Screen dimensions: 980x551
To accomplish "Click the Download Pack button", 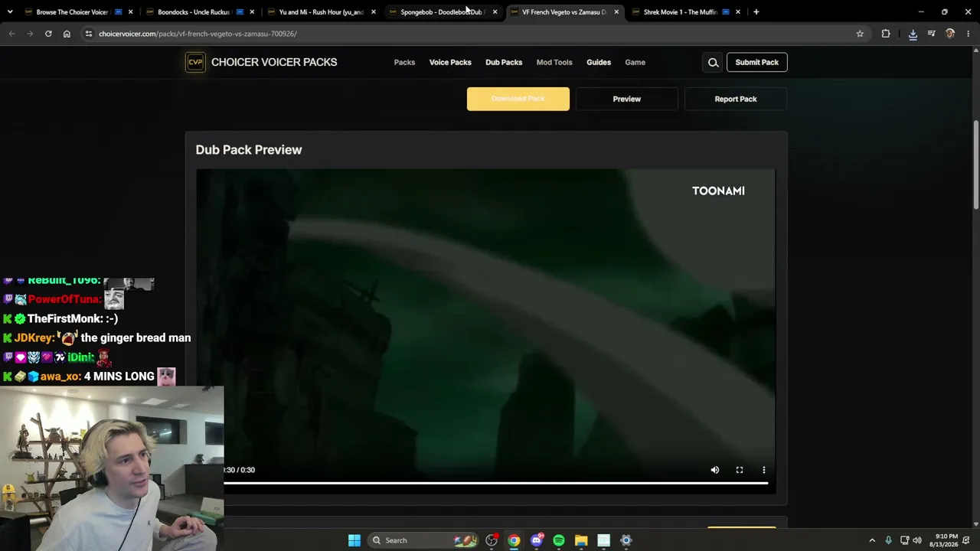I will click(x=518, y=99).
